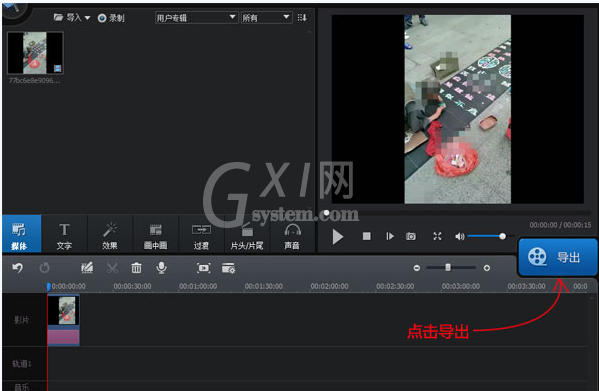
Task: Select the video clip on 影片 track
Action: coord(64,310)
